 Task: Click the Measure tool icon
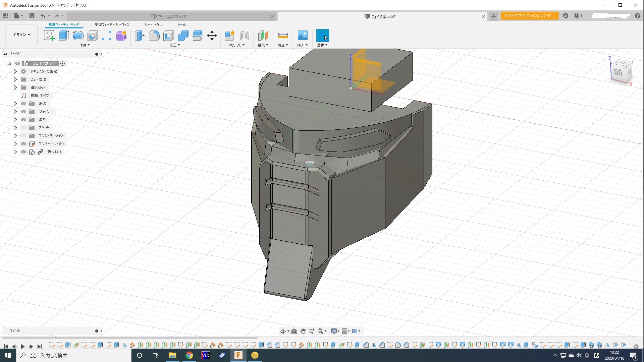point(283,36)
